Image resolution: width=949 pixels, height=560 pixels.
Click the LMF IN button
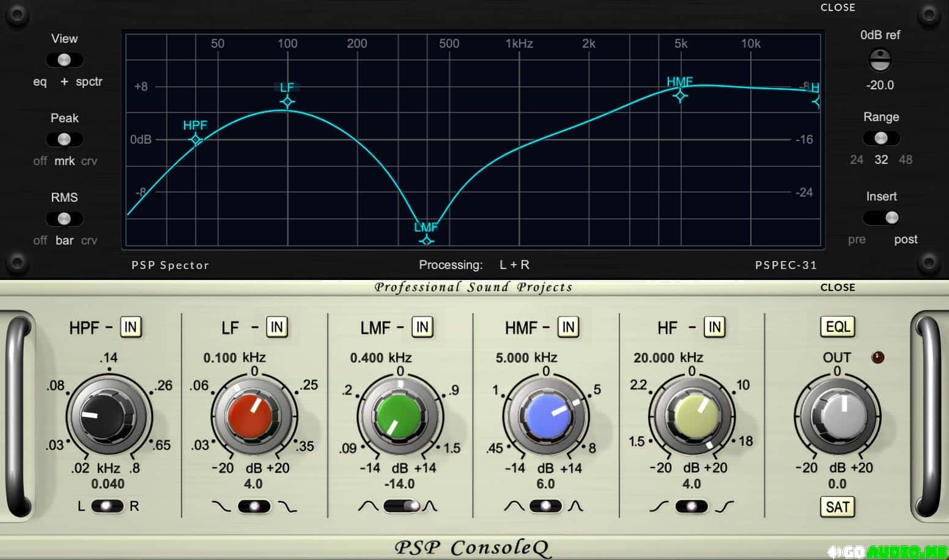tap(423, 327)
